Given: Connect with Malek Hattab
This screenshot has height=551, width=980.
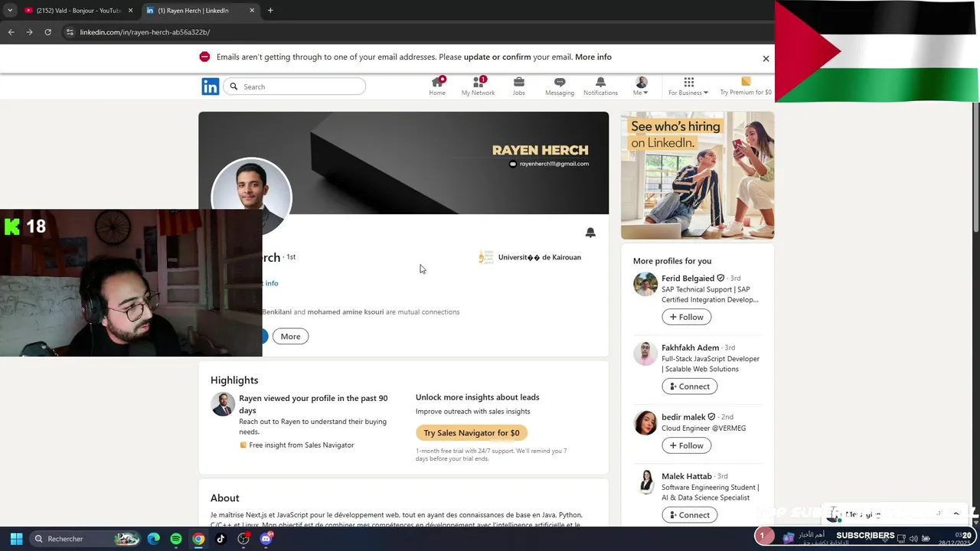Looking at the screenshot, I should [689, 515].
